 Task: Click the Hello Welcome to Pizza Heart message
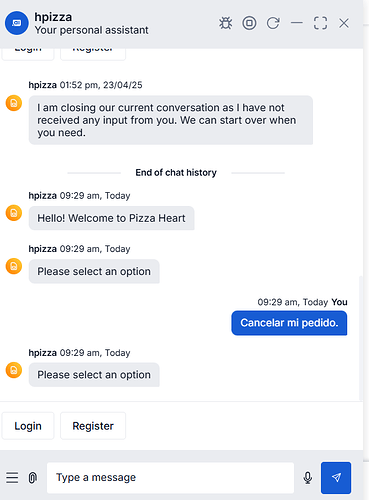(112, 218)
